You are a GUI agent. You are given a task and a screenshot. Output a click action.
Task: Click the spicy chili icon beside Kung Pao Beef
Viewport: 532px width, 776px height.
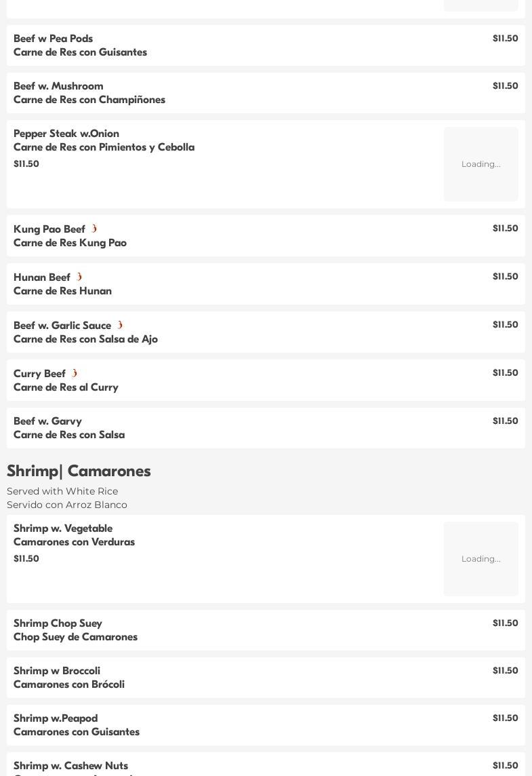click(94, 229)
